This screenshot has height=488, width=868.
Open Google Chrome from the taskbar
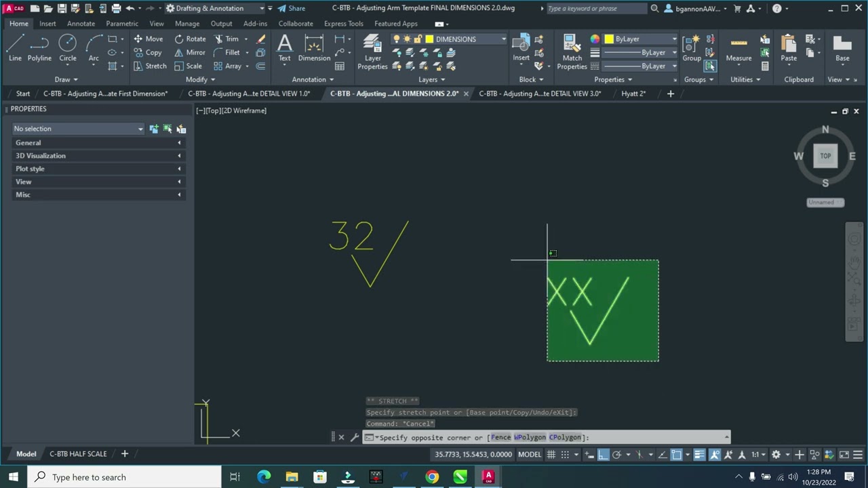pyautogui.click(x=431, y=477)
